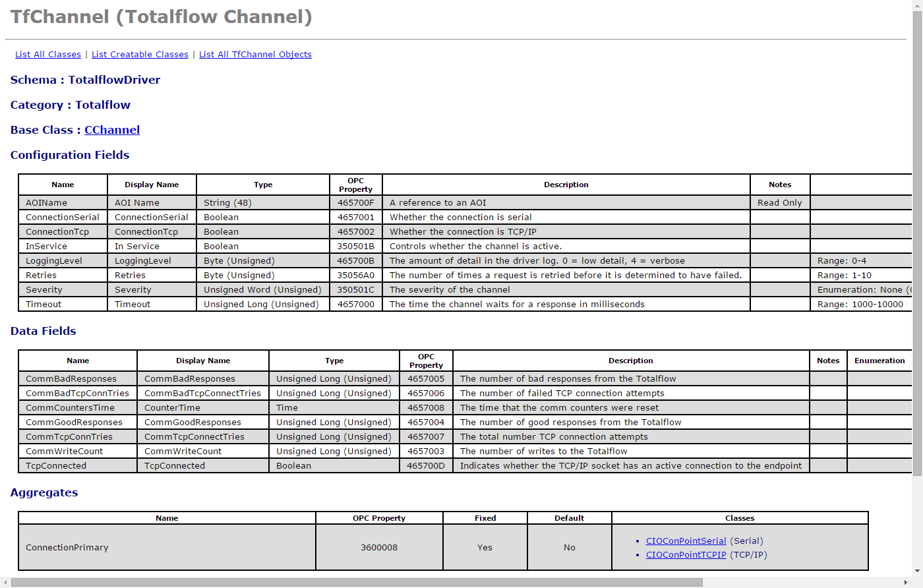Open the CIOConPointTCPIP class link
Viewport: 923px width, 588px height.
(686, 555)
